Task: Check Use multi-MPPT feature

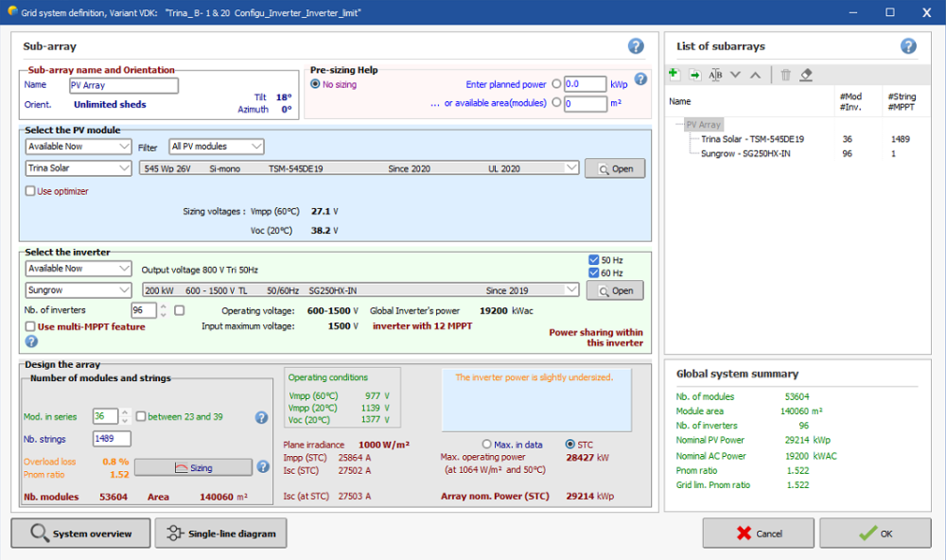Action: (30, 326)
